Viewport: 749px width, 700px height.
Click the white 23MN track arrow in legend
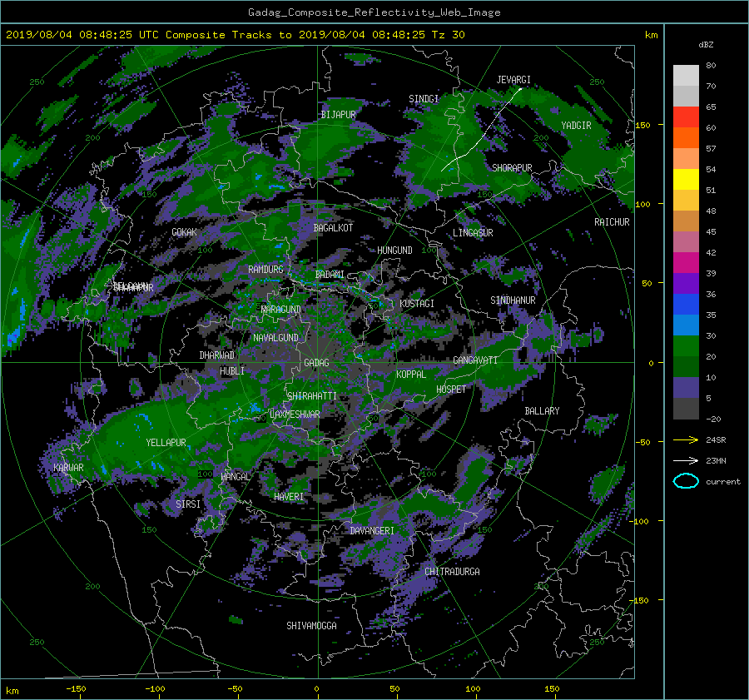(686, 460)
